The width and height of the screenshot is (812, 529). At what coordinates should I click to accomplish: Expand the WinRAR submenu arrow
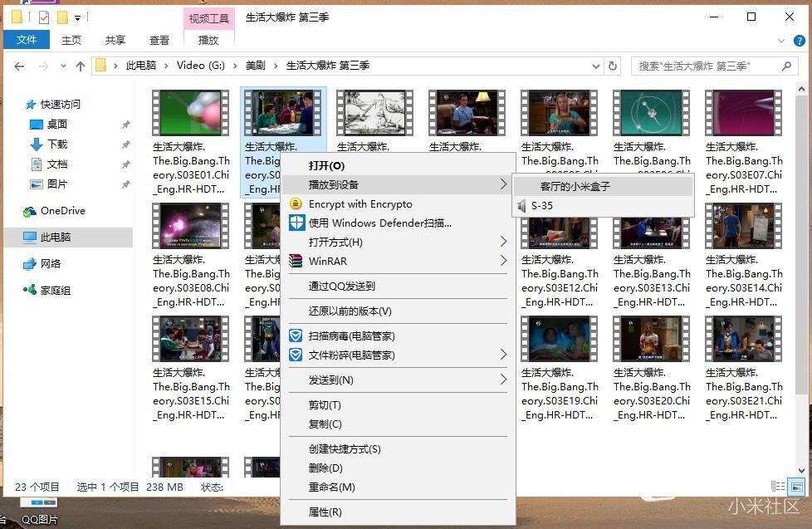(x=503, y=261)
